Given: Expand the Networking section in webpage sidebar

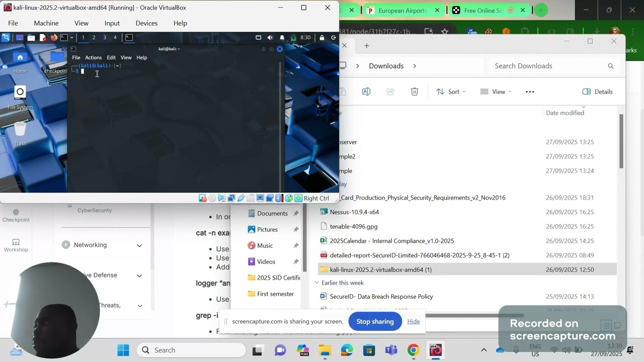Looking at the screenshot, I should tap(102, 245).
